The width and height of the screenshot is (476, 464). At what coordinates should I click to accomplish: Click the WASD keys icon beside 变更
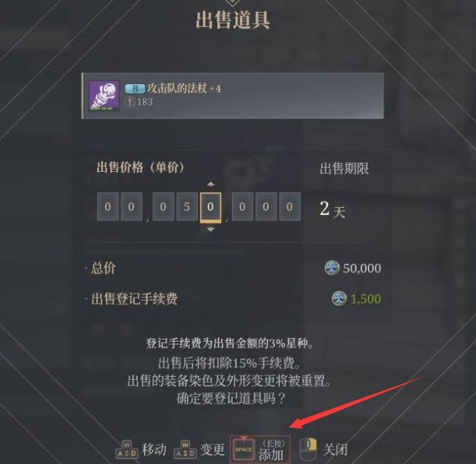coord(185,449)
